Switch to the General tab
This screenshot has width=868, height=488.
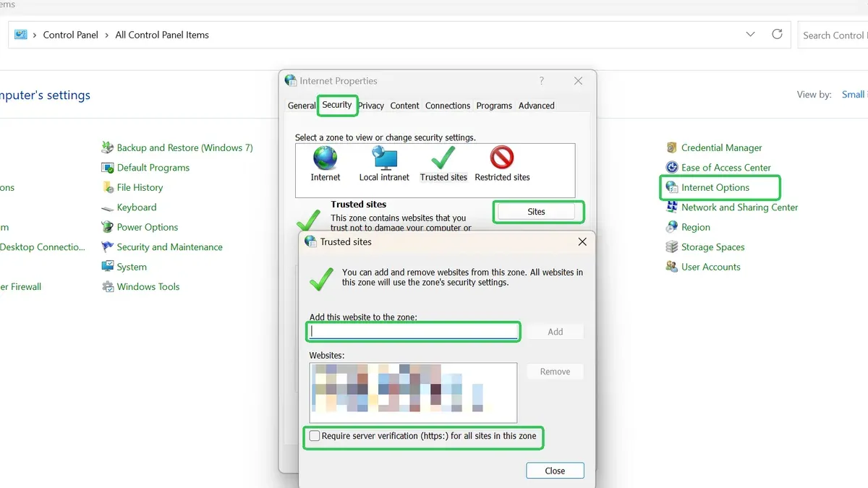click(x=302, y=106)
